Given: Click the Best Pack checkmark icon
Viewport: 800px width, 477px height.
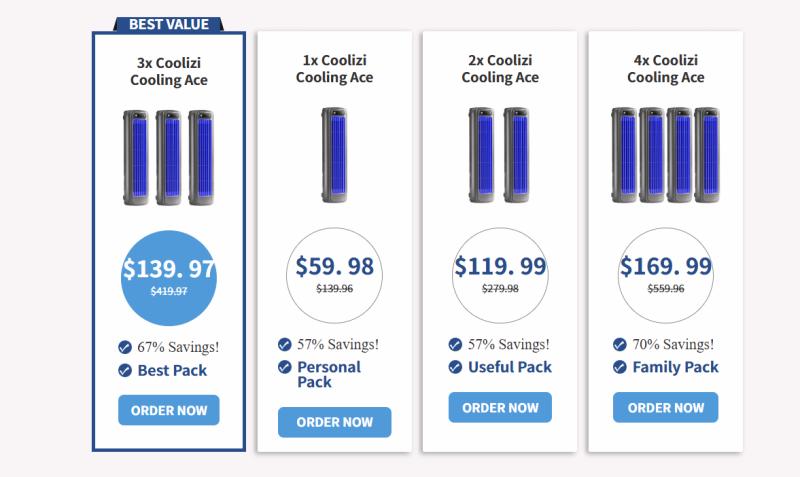Looking at the screenshot, I should [125, 370].
